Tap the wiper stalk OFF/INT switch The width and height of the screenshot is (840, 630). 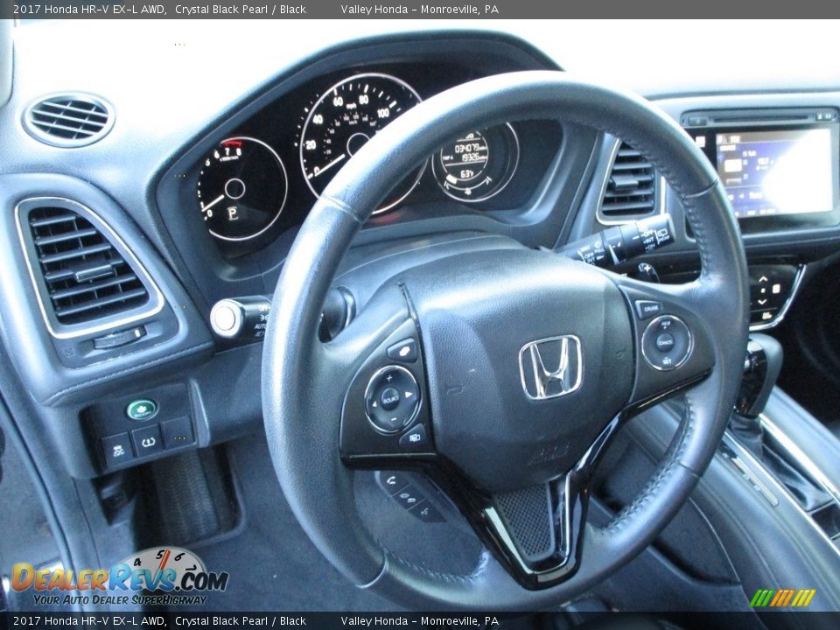pyautogui.click(x=650, y=236)
